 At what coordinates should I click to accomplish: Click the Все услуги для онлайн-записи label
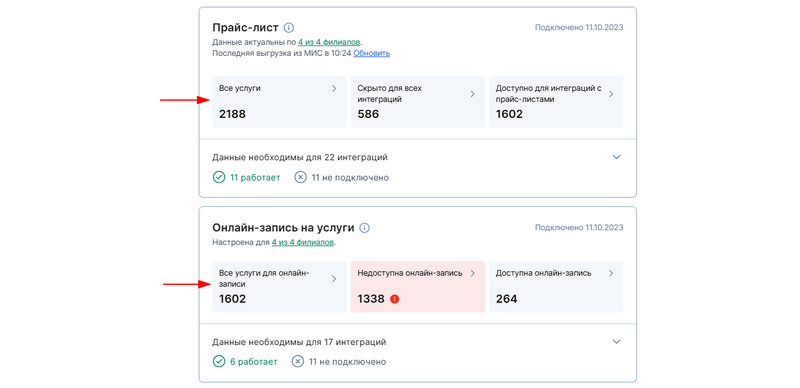coord(264,279)
